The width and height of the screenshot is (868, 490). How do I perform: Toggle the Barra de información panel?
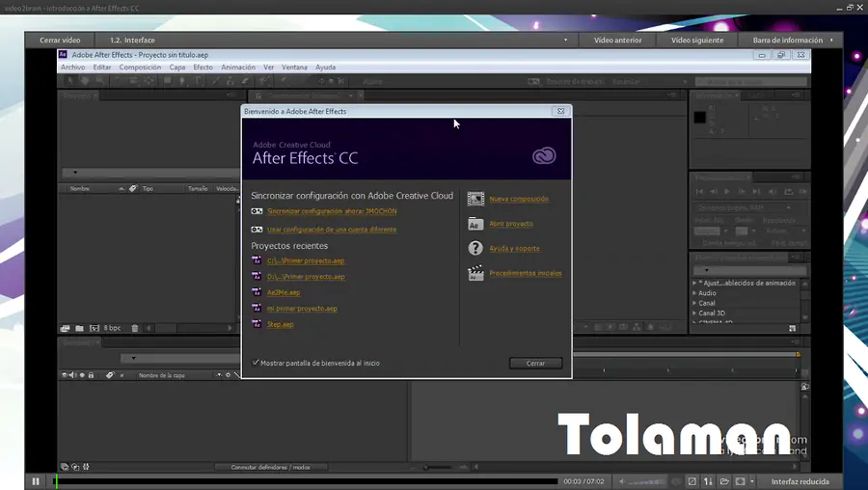792,40
